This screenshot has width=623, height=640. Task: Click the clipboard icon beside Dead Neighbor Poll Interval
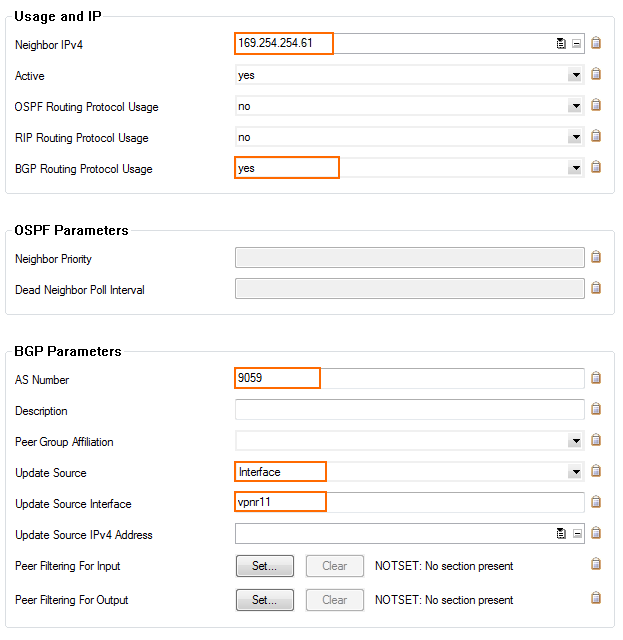(596, 288)
